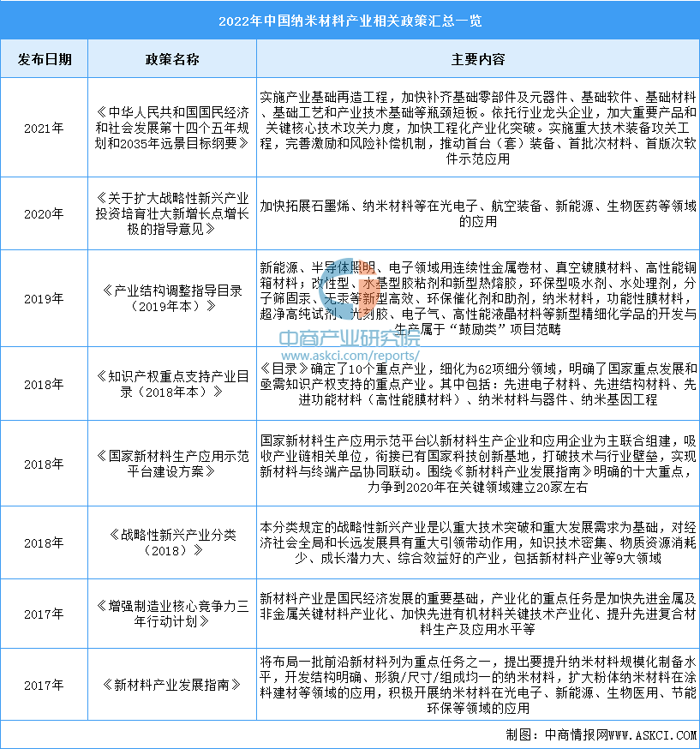Select the 2020年 date cell
700x749 pixels.
click(44, 213)
